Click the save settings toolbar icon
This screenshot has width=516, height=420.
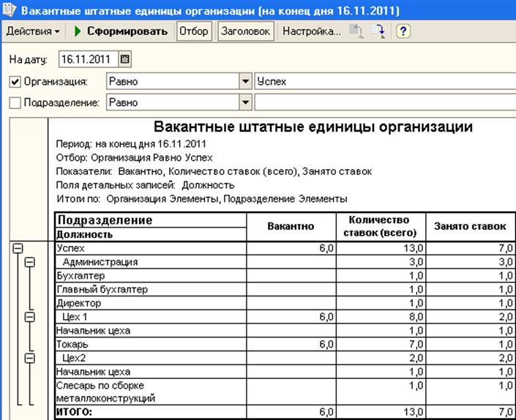click(378, 31)
